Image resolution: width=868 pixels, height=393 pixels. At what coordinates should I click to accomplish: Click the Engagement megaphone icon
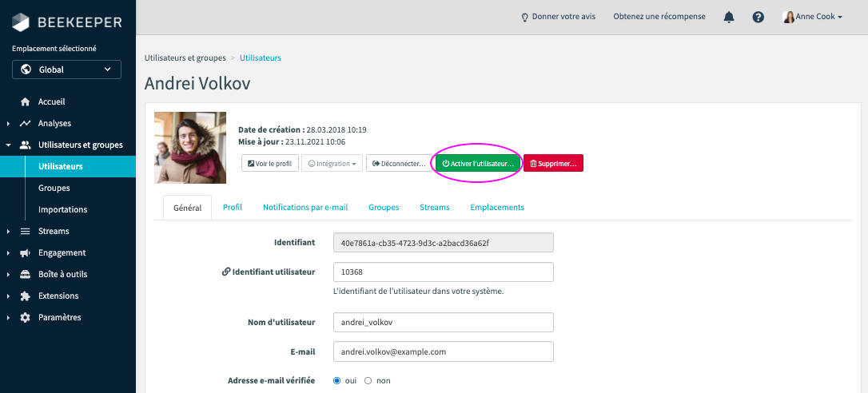pos(25,253)
